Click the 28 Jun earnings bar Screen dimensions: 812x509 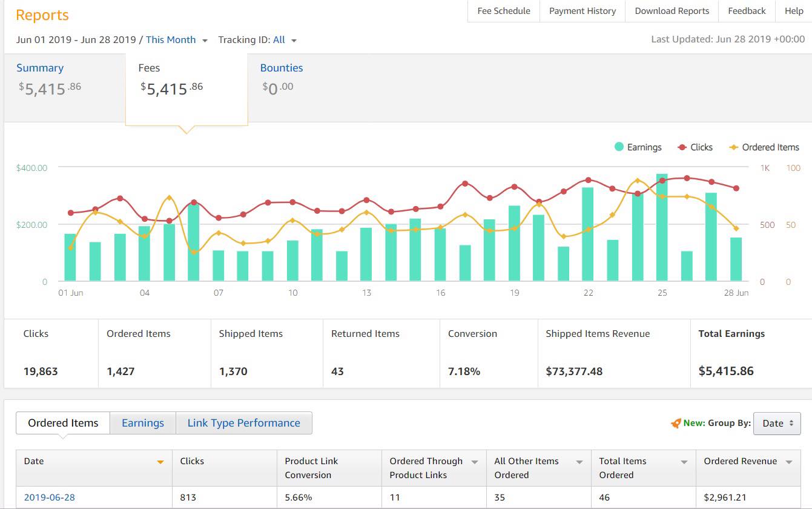pyautogui.click(x=736, y=259)
